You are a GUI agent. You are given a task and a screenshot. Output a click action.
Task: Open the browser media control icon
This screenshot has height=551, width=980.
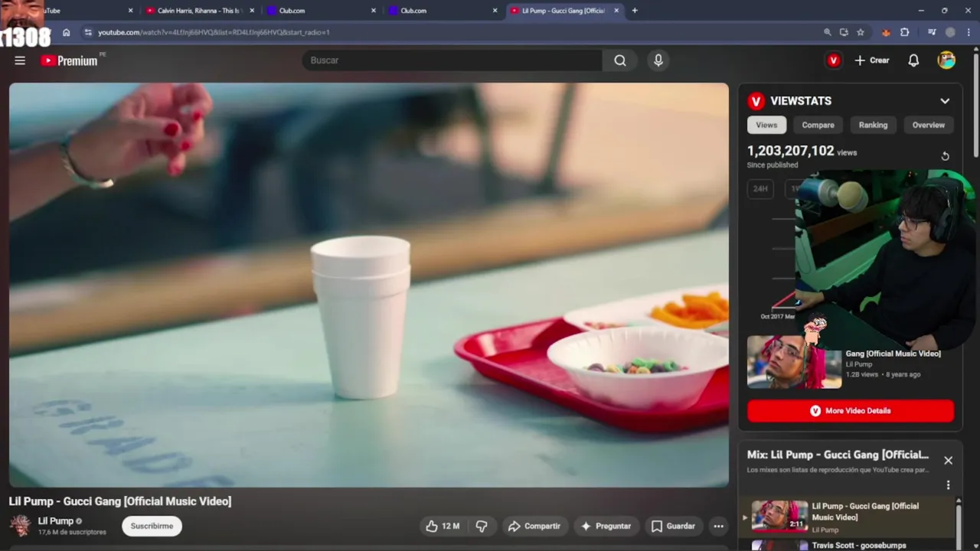click(x=932, y=32)
